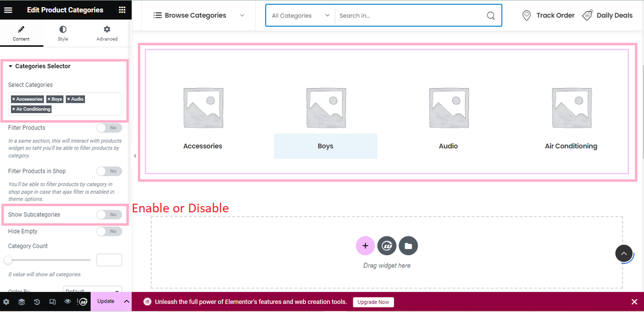This screenshot has width=644, height=312.
Task: Click inside the Select Categories tag field
Action: [x=65, y=104]
